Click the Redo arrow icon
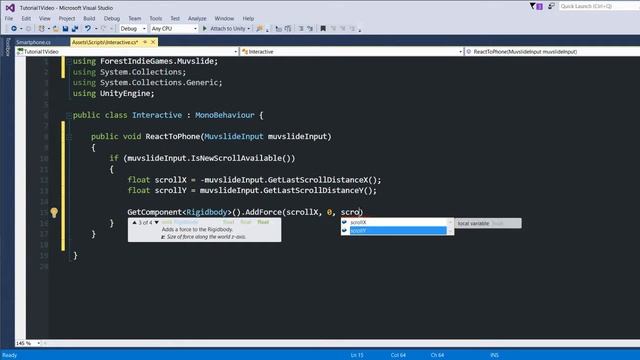This screenshot has height=360, width=640. pos(103,29)
